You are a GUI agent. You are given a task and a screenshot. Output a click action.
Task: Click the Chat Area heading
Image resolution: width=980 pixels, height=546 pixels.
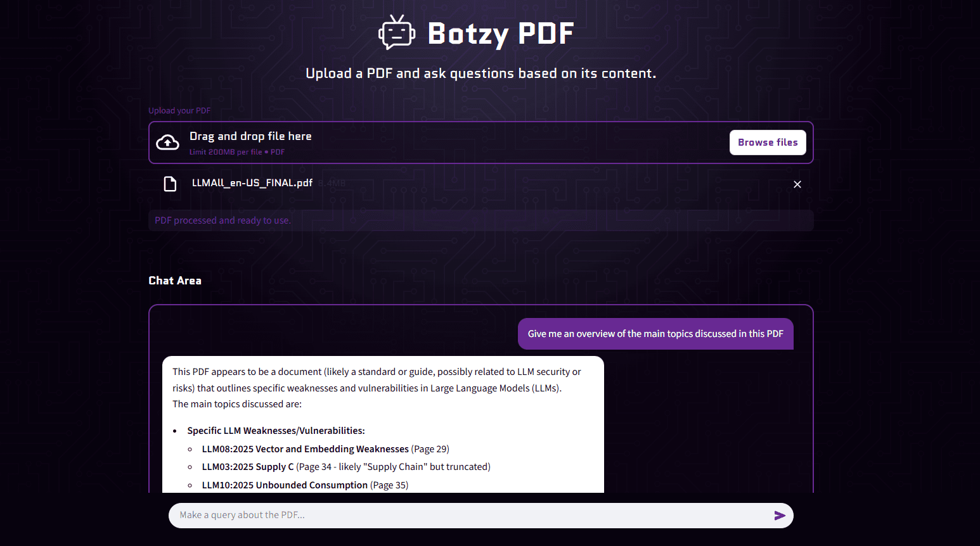coord(175,280)
